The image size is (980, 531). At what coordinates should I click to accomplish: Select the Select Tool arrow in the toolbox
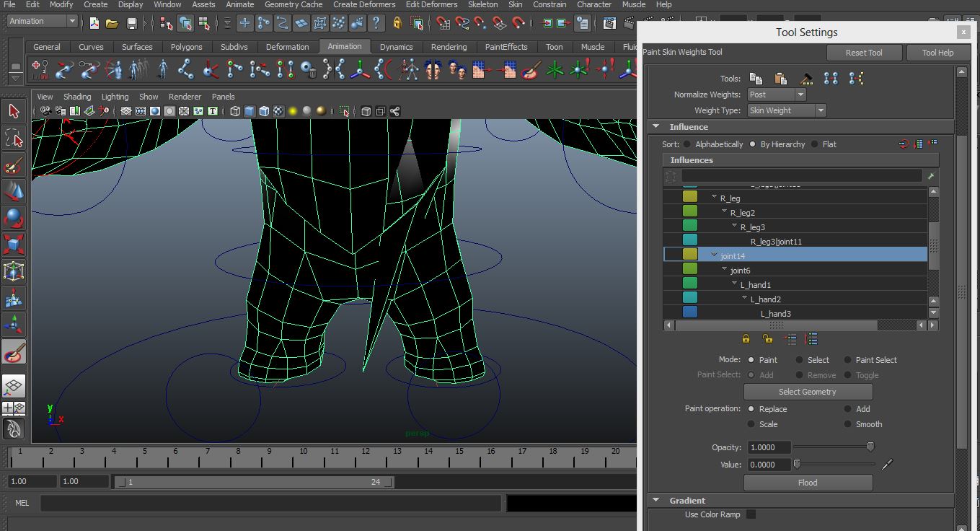[13, 112]
